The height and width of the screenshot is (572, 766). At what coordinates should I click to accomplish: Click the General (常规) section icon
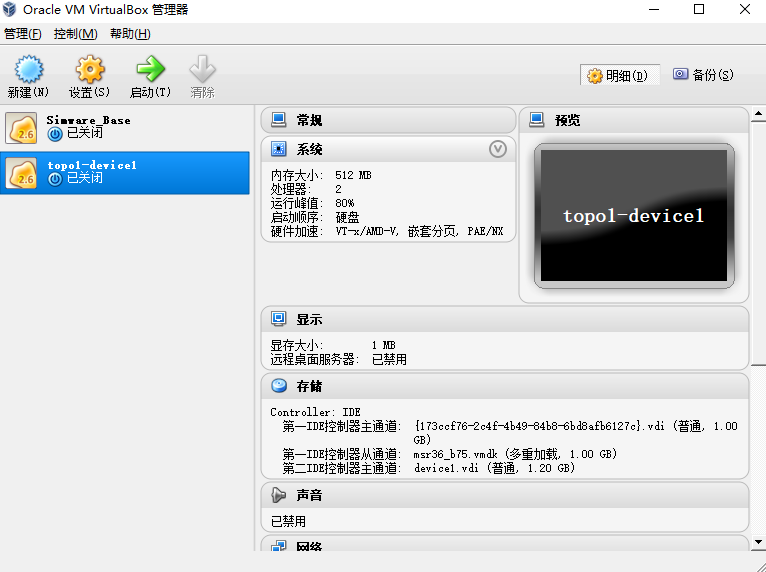coord(278,120)
